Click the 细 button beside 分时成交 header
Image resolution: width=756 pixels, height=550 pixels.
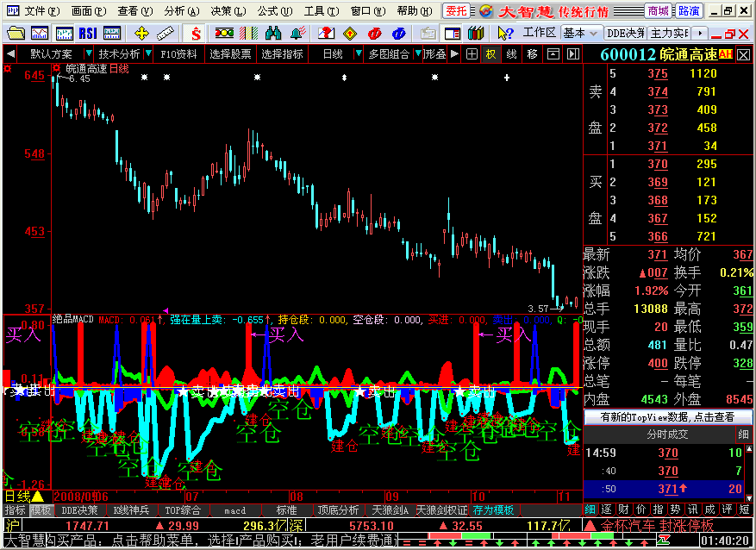(743, 434)
